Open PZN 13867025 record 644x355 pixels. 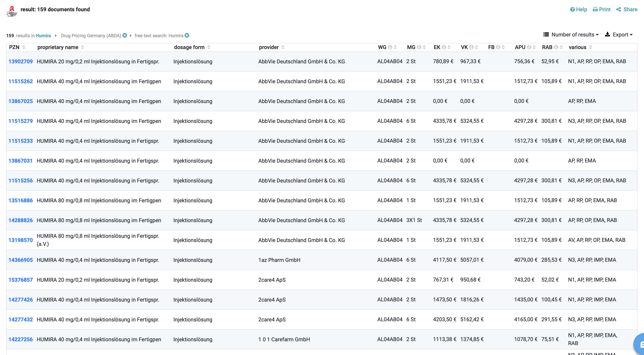20,101
